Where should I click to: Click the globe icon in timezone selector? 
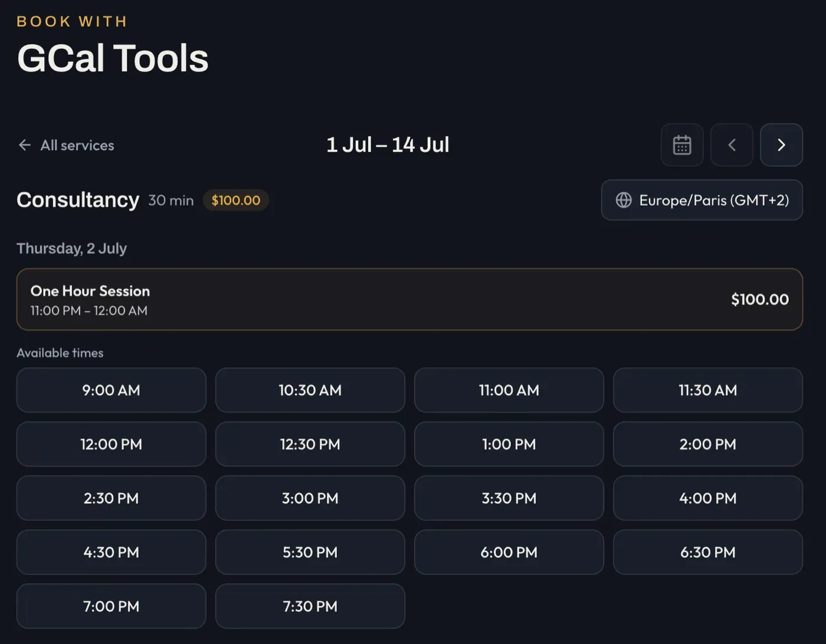point(624,200)
